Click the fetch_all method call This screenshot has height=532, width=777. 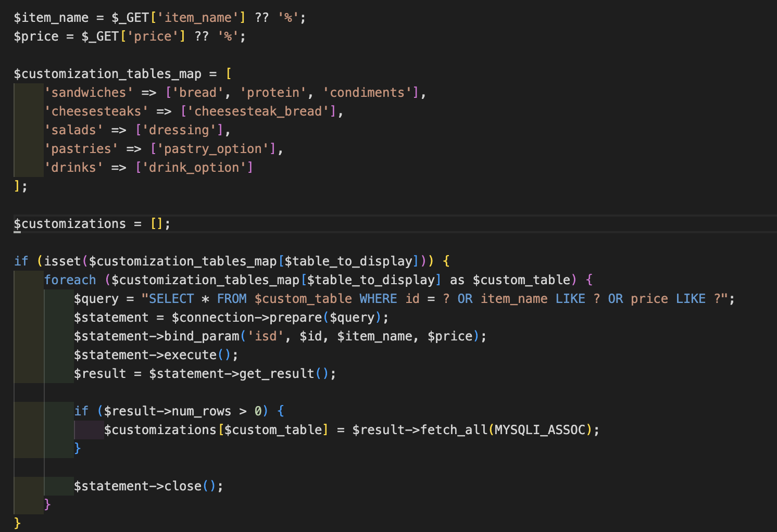pos(454,430)
